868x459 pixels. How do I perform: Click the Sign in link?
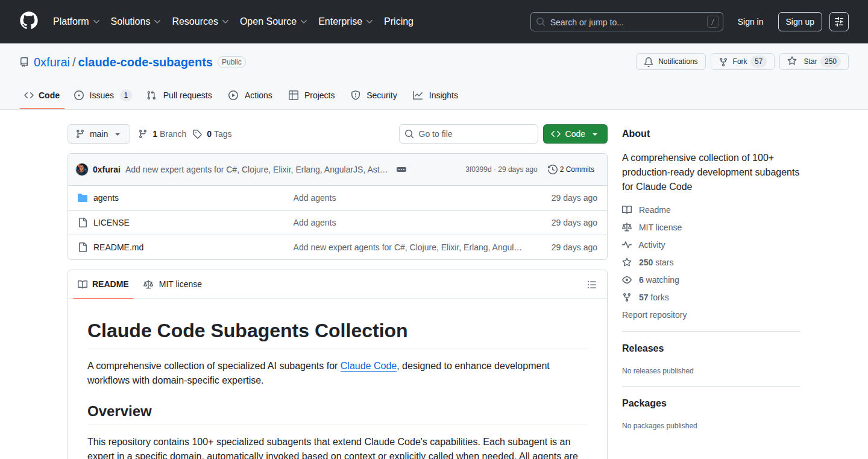[x=750, y=22]
